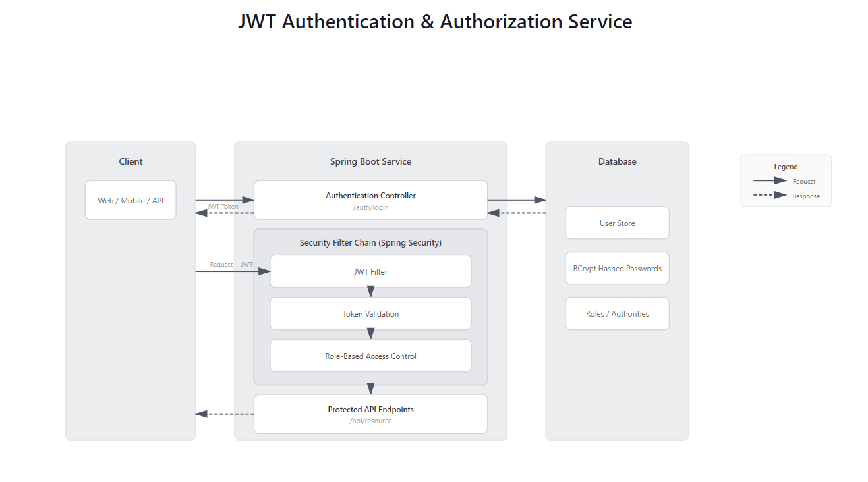
Task: Click the Role-Based Access Control block
Action: 370,356
